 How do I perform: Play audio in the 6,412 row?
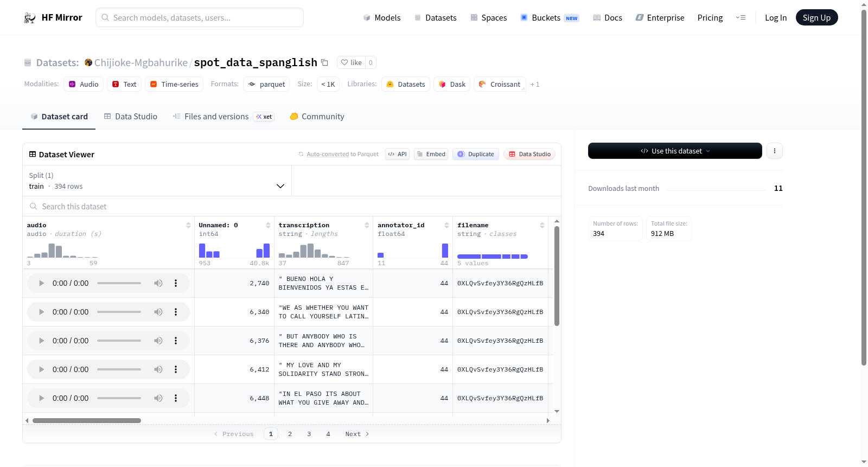pos(41,369)
